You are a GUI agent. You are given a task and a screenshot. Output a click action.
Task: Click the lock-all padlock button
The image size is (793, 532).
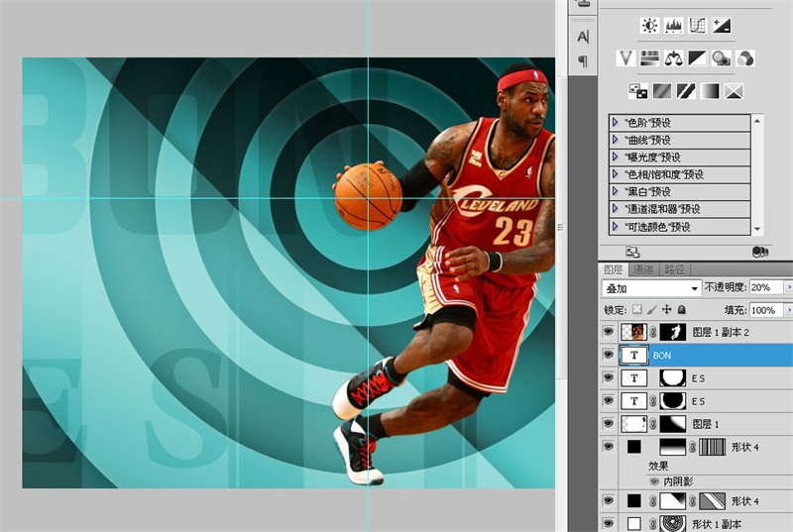pos(682,310)
